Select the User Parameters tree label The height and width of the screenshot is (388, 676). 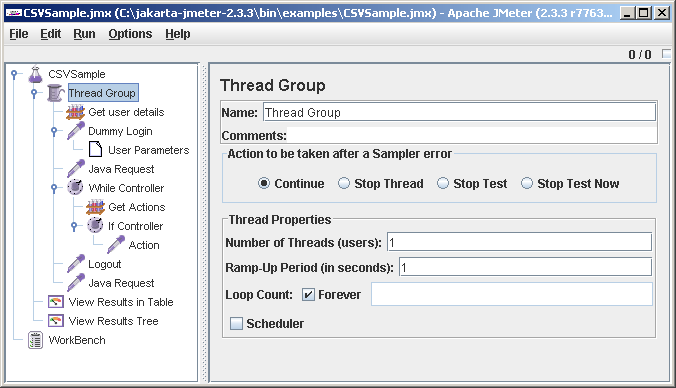tap(149, 150)
